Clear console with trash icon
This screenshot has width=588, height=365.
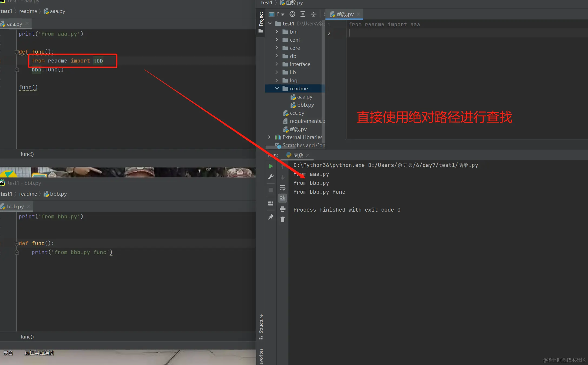coord(283,219)
